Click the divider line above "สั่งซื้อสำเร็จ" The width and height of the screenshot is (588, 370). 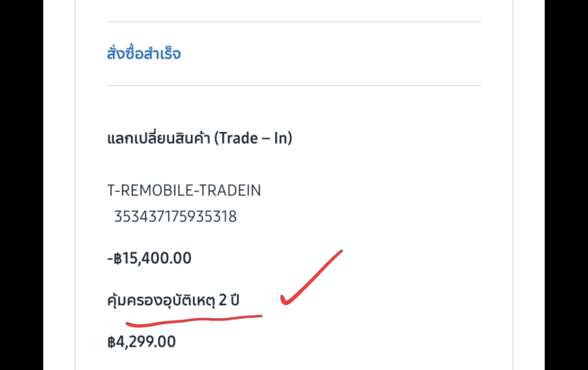pos(294,22)
